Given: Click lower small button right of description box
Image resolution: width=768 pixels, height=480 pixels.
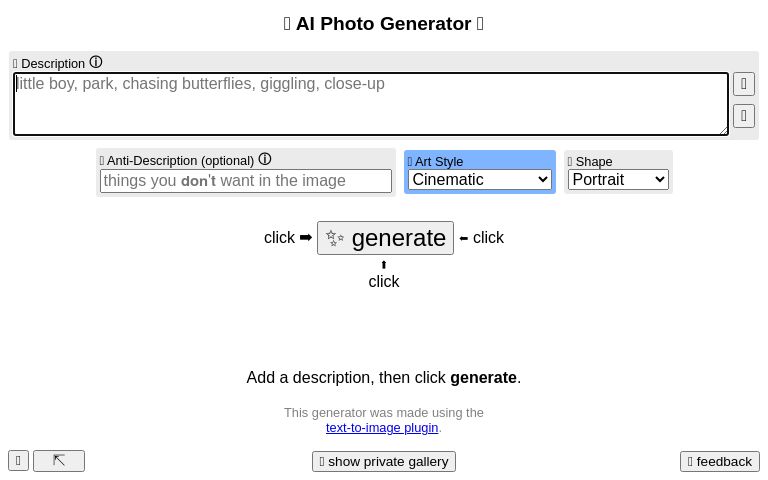Looking at the screenshot, I should (x=744, y=116).
